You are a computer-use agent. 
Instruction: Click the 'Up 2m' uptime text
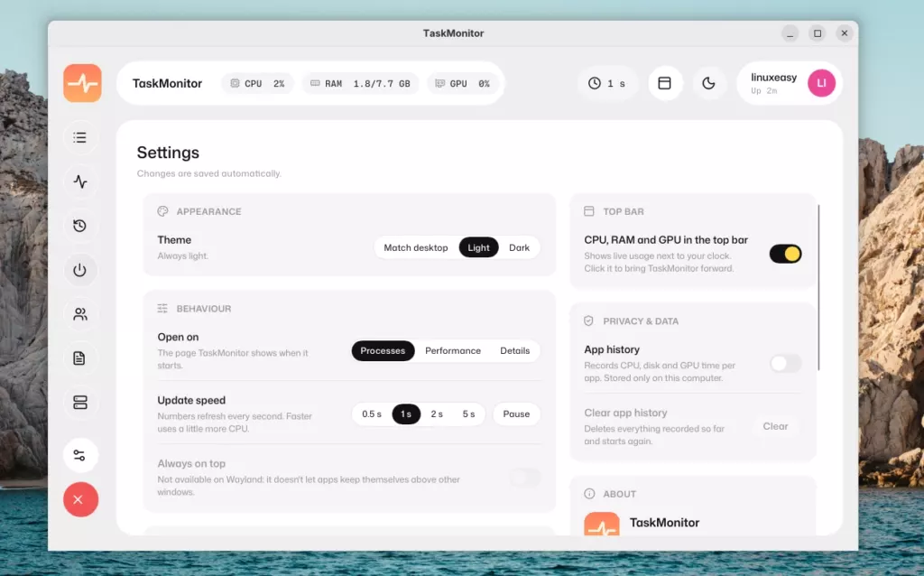tap(763, 91)
